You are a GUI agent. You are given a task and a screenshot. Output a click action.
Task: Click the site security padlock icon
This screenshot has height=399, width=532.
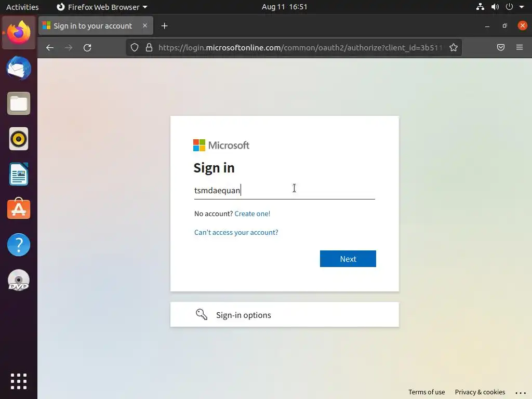click(149, 47)
